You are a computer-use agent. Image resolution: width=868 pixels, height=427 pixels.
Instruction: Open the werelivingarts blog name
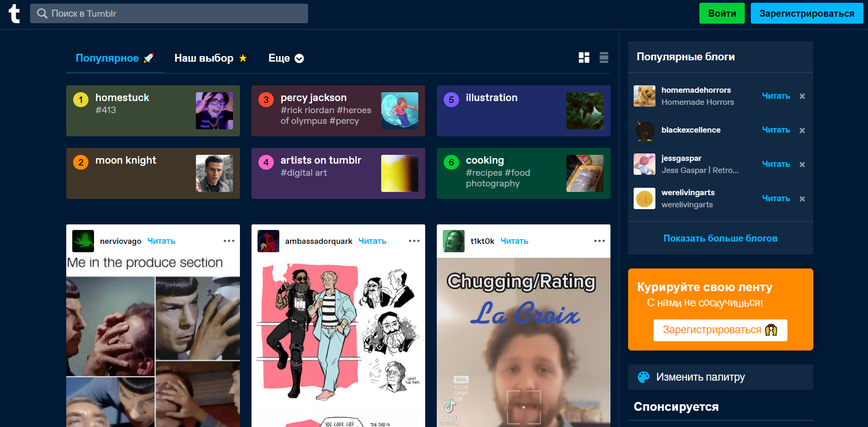click(688, 192)
